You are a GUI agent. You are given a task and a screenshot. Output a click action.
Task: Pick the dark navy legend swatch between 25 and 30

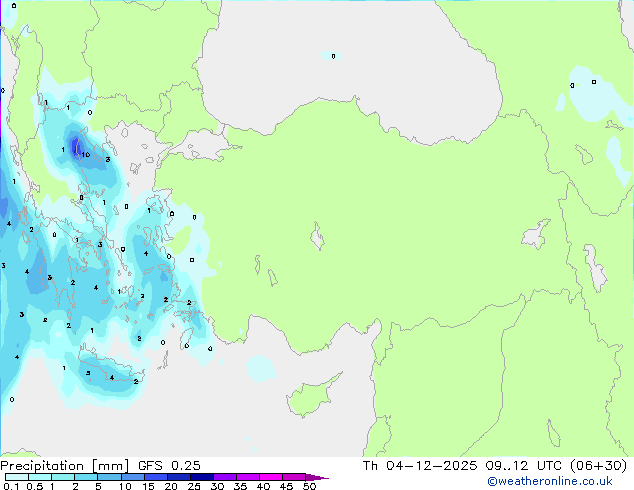tap(202, 477)
